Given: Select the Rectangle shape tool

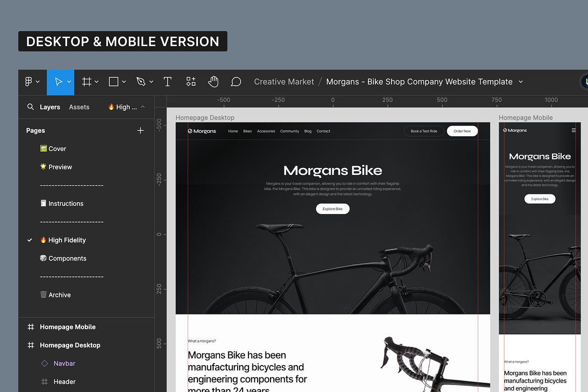Looking at the screenshot, I should (x=114, y=82).
